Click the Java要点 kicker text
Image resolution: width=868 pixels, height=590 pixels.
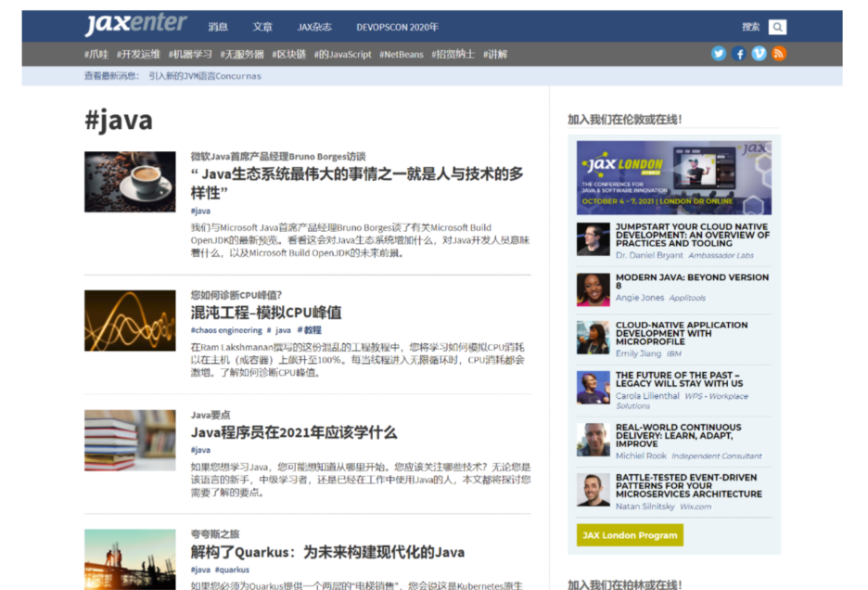click(x=211, y=415)
